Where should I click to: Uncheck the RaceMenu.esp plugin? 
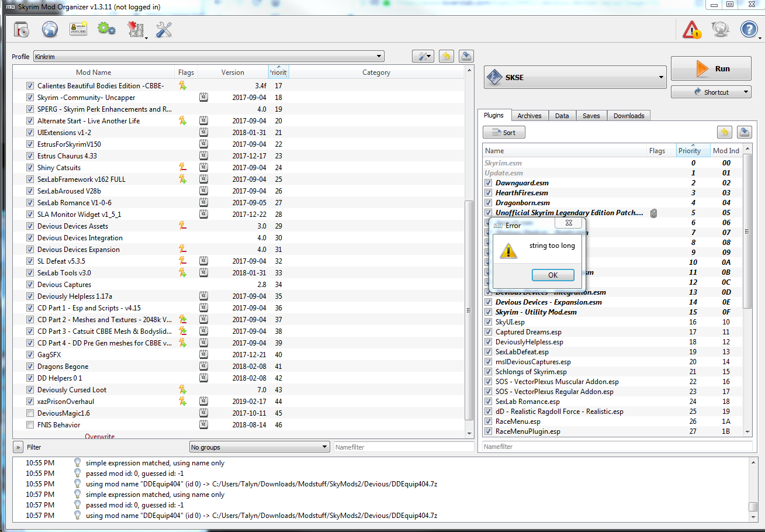click(x=488, y=422)
